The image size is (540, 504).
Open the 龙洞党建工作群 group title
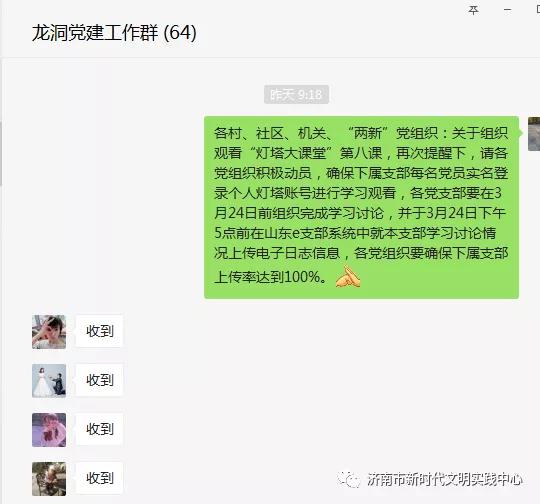95,33
